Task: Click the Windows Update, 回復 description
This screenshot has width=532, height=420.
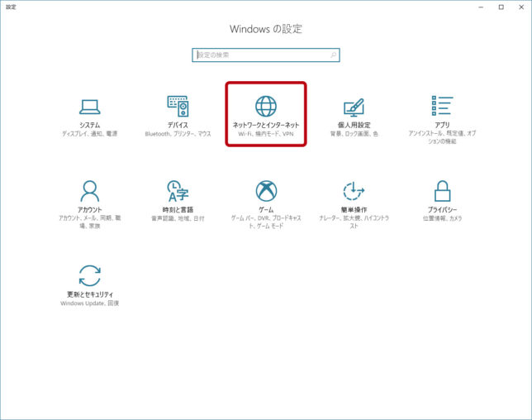Action: pos(89,303)
